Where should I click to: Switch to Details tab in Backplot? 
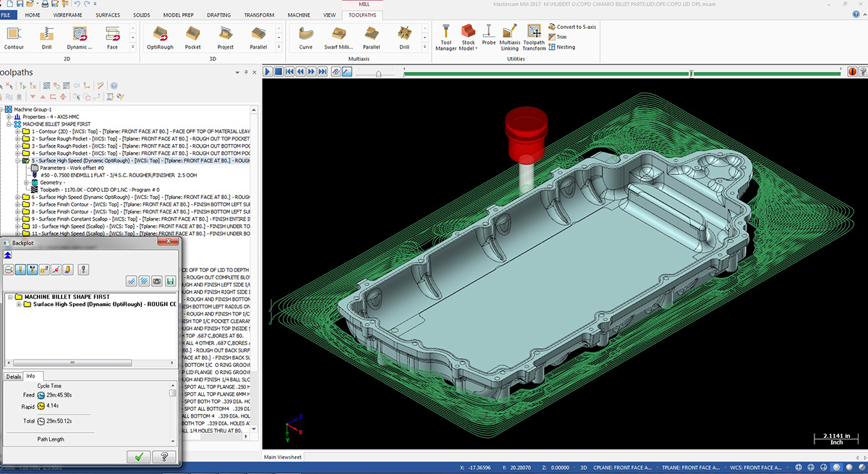13,376
